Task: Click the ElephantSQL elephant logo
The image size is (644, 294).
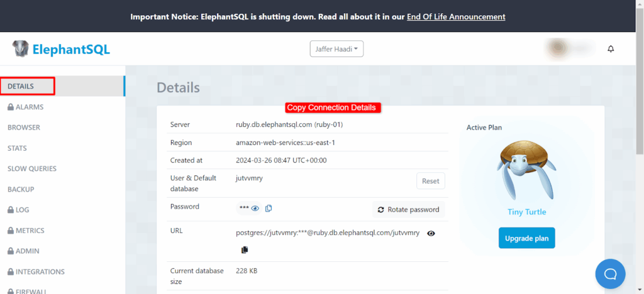Action: coord(21,49)
